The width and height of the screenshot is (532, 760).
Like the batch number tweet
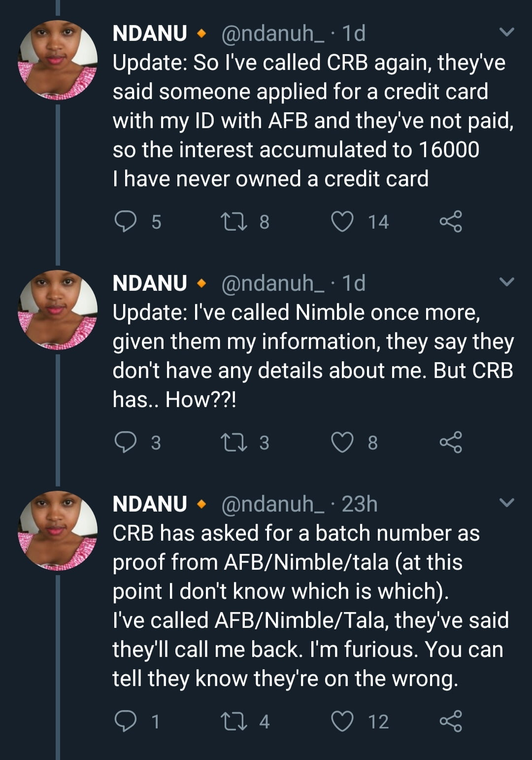(x=342, y=721)
